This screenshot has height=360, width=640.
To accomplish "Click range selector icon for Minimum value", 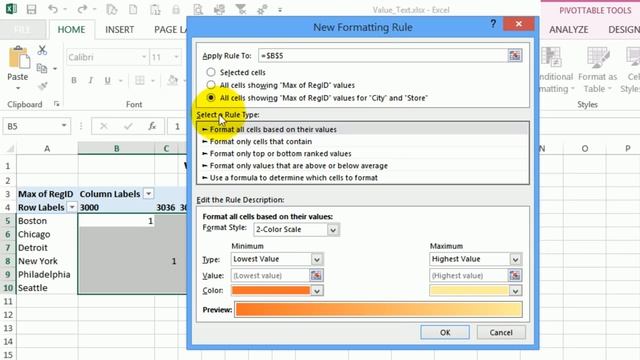I will coord(316,276).
